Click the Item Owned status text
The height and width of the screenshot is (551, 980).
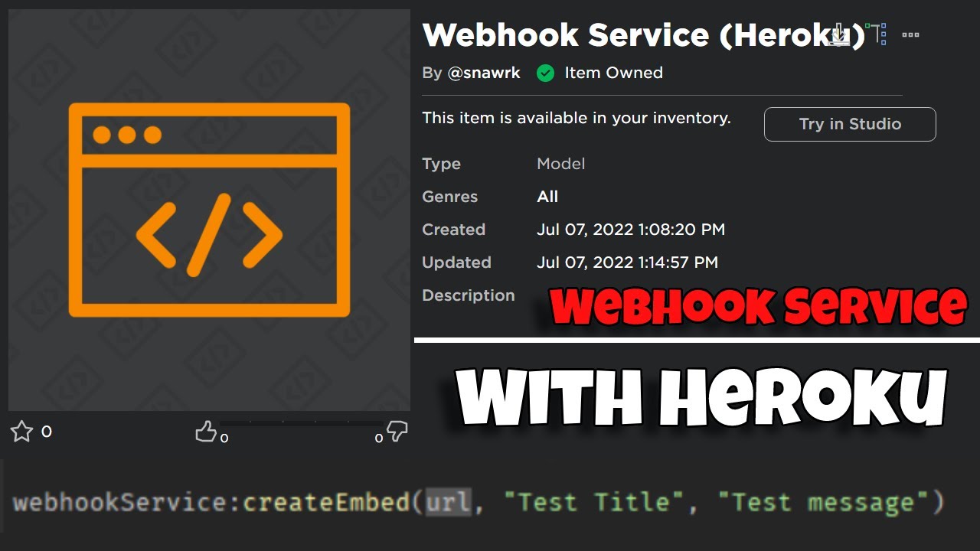[614, 73]
